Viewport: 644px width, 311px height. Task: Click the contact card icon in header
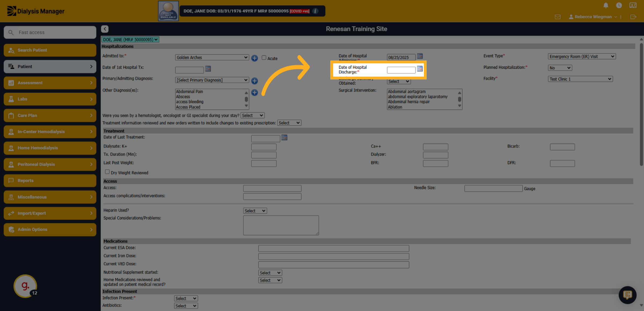633,5
